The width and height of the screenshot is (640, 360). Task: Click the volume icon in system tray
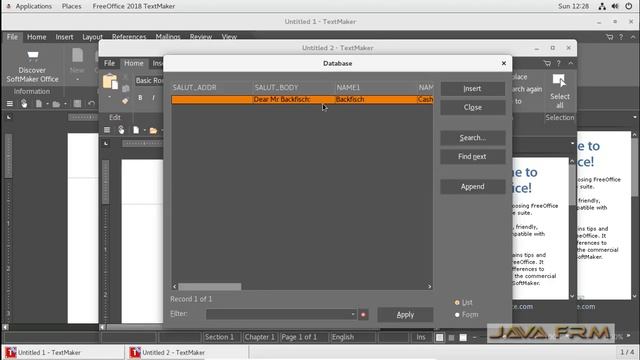tap(615, 6)
